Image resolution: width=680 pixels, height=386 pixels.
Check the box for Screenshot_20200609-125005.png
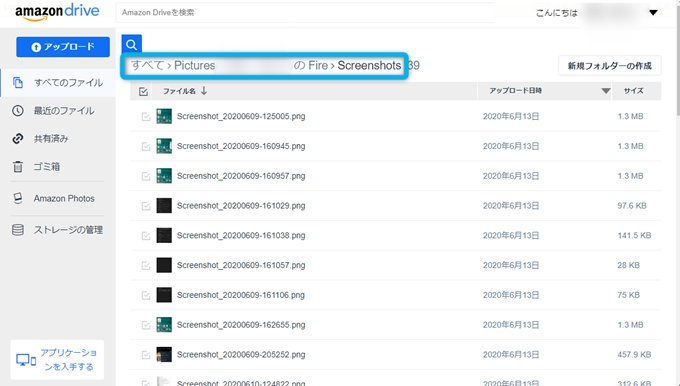[x=146, y=116]
